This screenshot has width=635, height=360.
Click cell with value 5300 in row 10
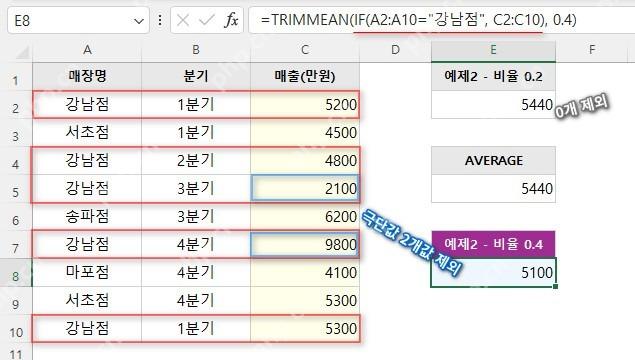coord(305,328)
